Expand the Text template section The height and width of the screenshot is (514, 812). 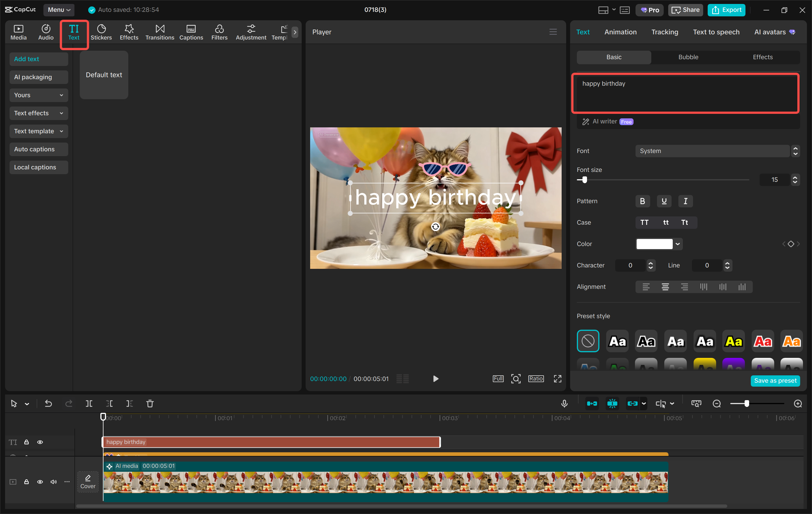[x=38, y=131]
